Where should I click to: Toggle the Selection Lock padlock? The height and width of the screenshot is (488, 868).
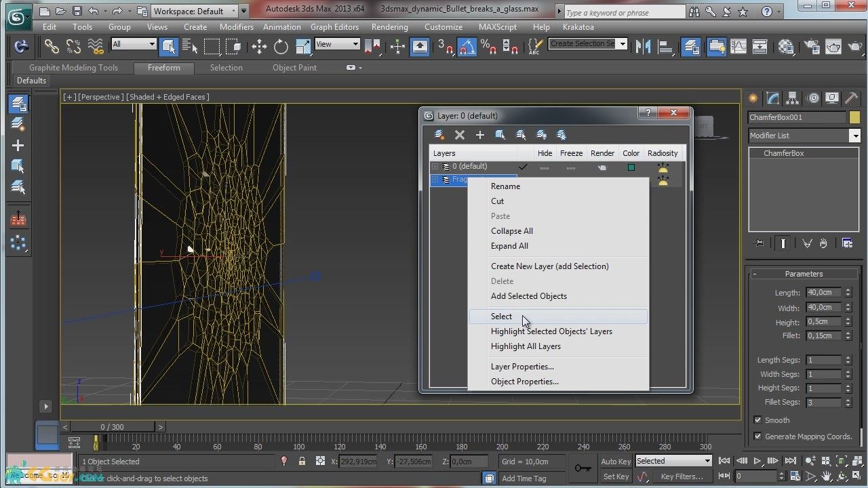[302, 461]
